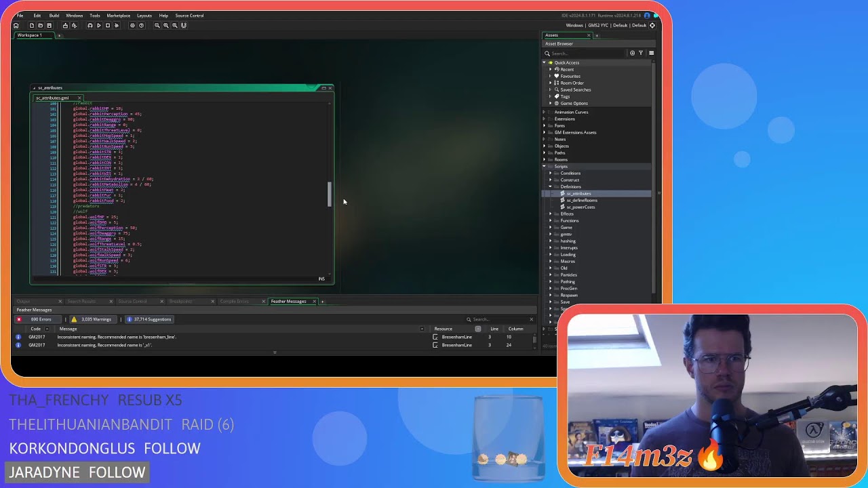The image size is (868, 488).
Task: Save the project with the floppy icon
Action: pos(49,25)
